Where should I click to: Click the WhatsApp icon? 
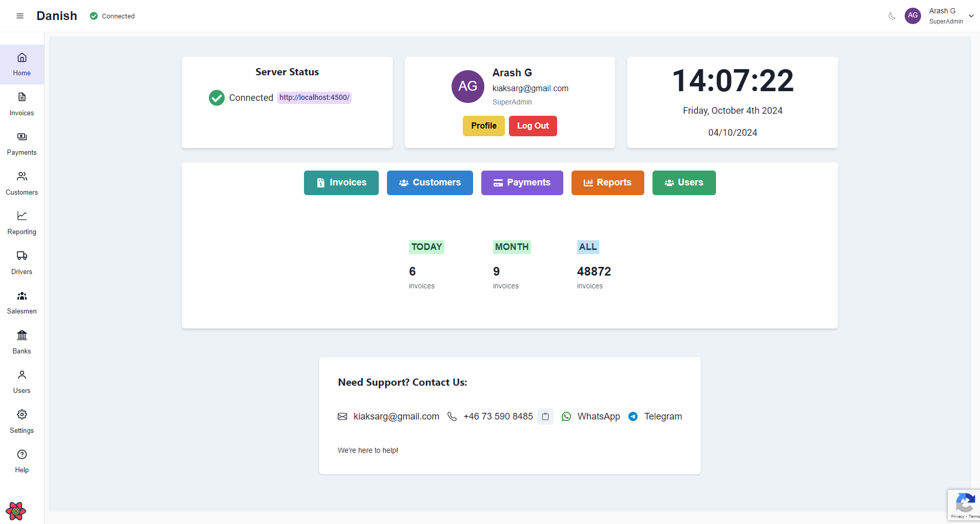566,416
